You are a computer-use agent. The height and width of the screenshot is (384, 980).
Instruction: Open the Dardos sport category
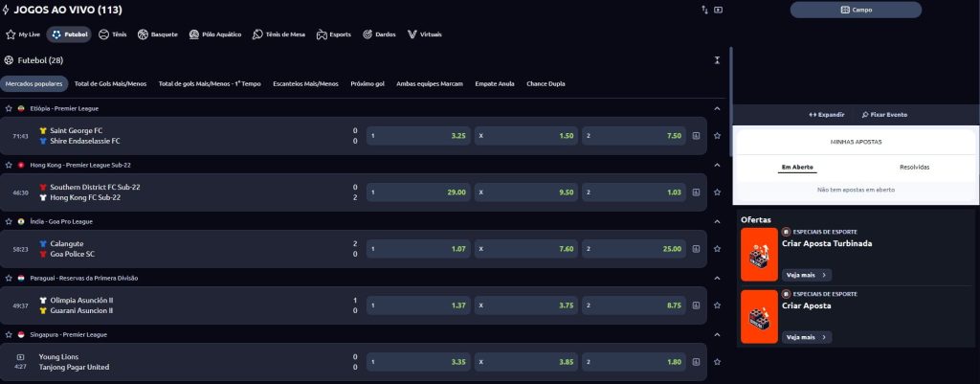[380, 34]
